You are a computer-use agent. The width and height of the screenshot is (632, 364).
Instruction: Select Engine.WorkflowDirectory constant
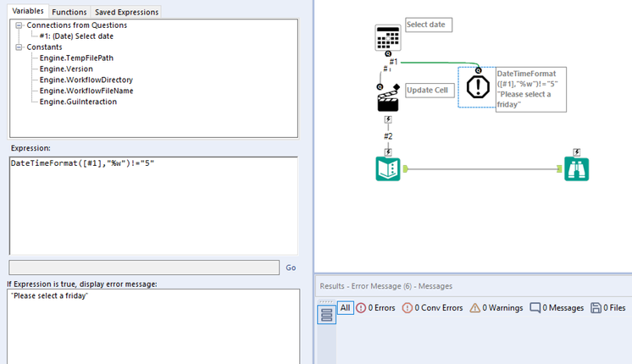pyautogui.click(x=86, y=80)
